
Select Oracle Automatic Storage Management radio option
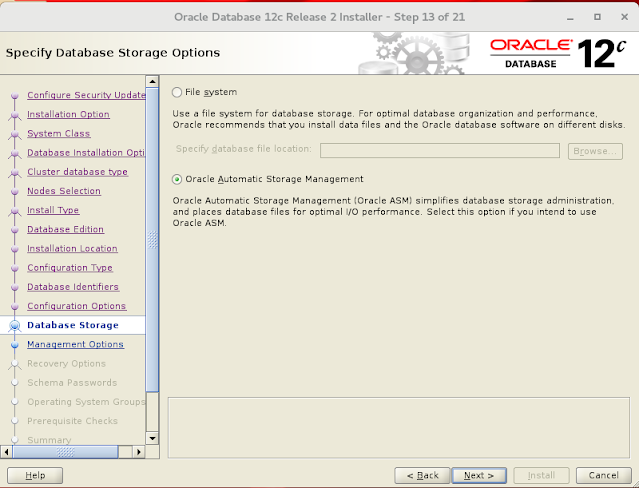176,179
